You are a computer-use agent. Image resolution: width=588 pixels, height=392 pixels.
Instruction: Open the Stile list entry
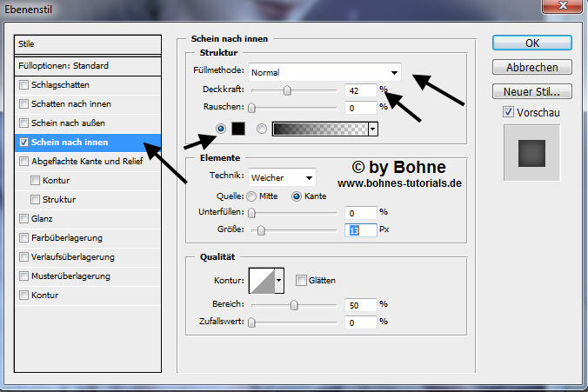(88, 44)
